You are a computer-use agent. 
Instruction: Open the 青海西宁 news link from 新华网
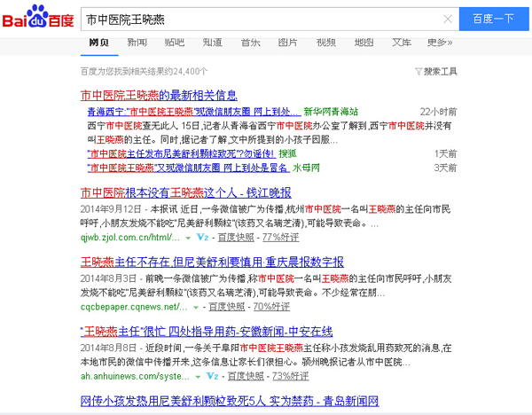click(194, 112)
